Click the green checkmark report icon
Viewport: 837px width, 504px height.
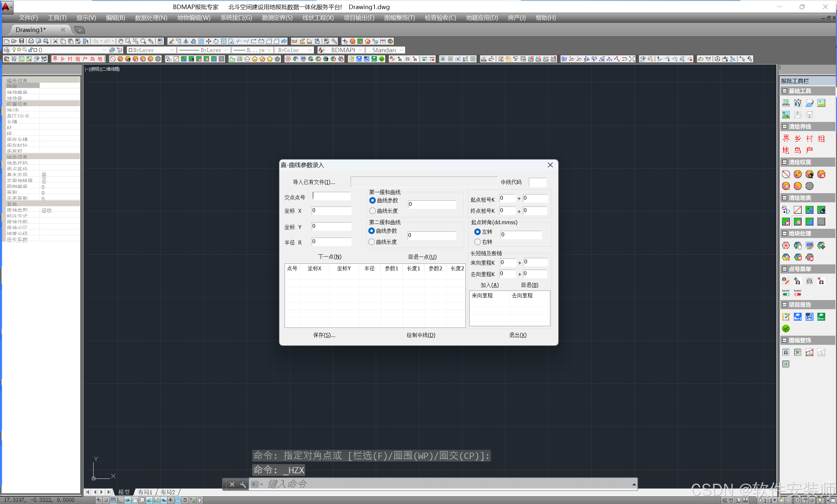pyautogui.click(x=786, y=328)
